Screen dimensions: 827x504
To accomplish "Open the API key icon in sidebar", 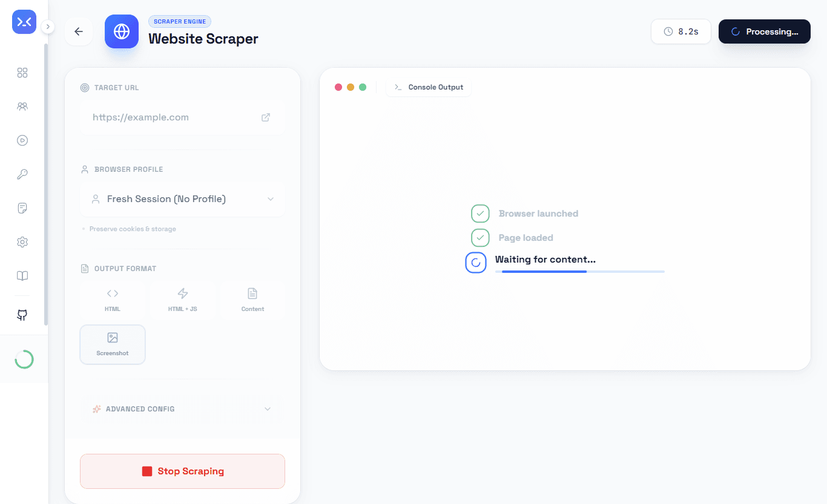I will click(22, 174).
